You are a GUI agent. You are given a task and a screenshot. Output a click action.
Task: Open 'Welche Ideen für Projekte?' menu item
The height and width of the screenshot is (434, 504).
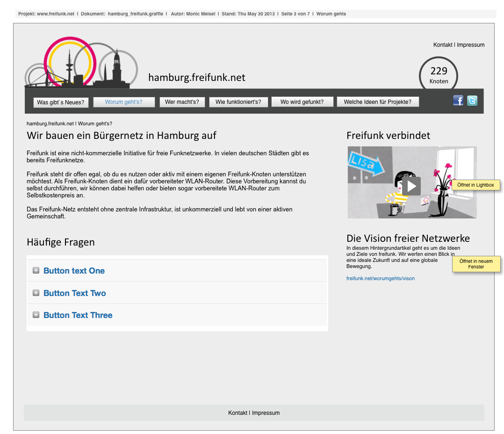tap(377, 102)
